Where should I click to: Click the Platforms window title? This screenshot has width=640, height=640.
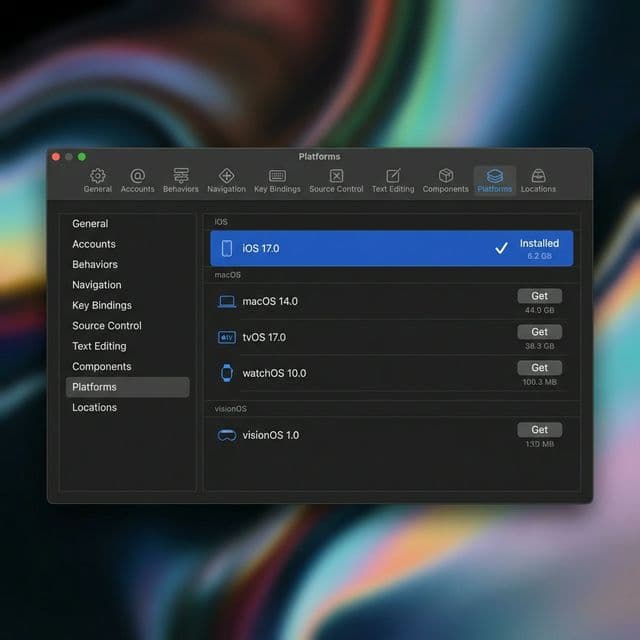(x=319, y=157)
